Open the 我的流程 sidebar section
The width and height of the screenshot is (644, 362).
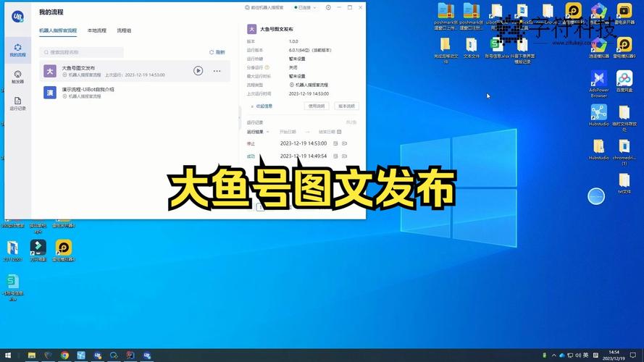(x=17, y=51)
